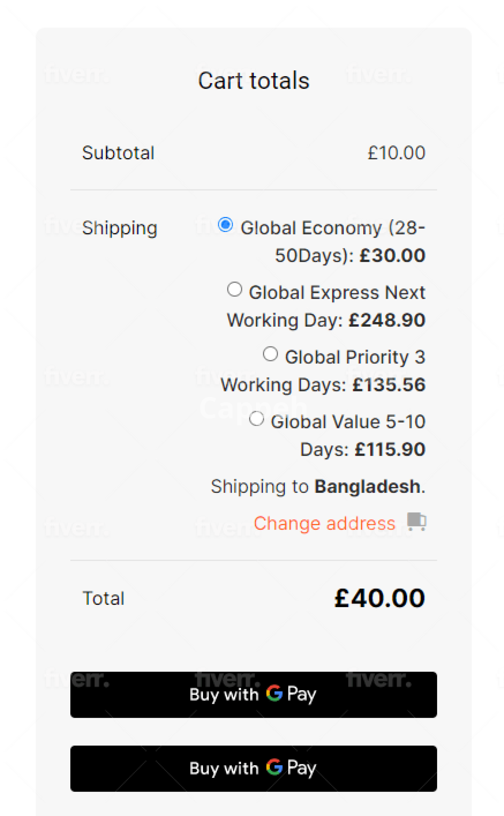Click the £30.00 Global Economy price

[x=392, y=256]
